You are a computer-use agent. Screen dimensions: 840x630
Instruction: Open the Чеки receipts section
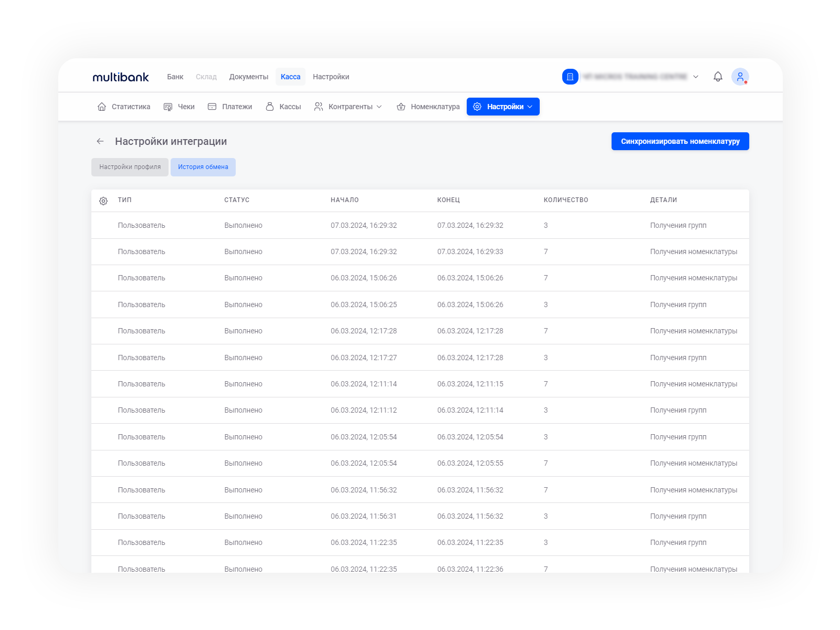pos(179,107)
